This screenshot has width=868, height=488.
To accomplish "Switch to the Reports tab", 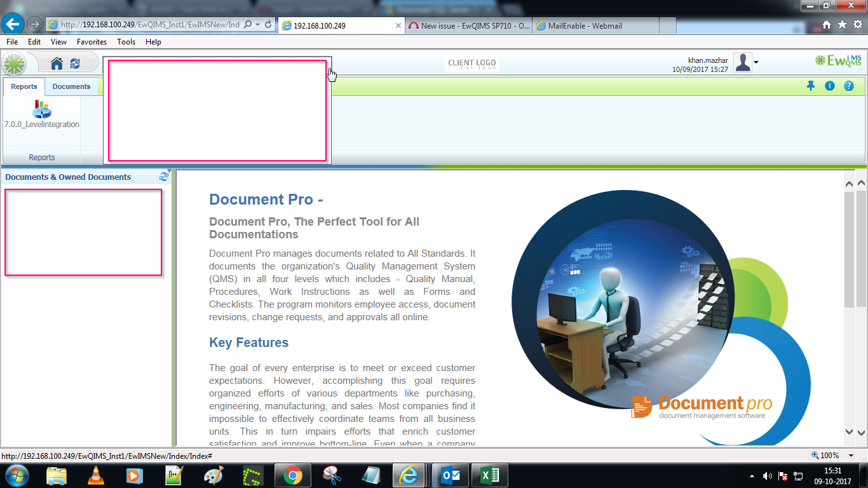I will point(24,86).
